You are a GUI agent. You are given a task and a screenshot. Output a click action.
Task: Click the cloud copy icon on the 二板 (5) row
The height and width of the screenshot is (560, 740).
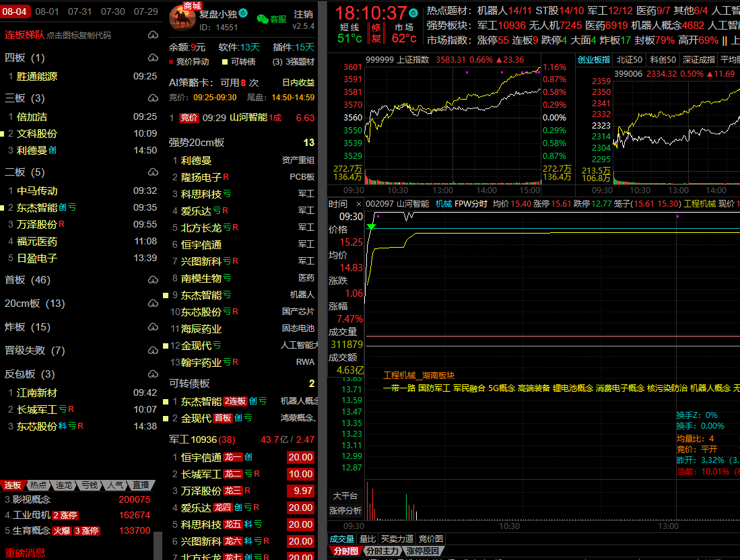click(x=153, y=172)
